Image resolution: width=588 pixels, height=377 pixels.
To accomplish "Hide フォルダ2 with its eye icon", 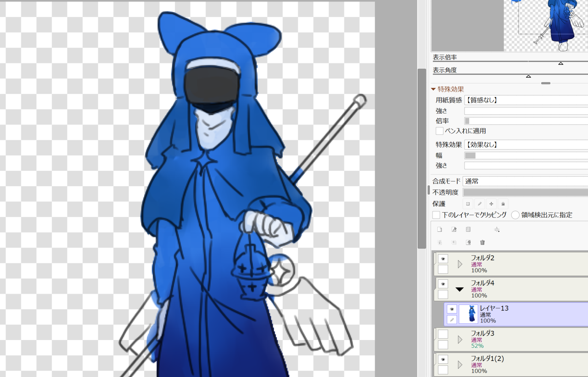I will tap(443, 259).
